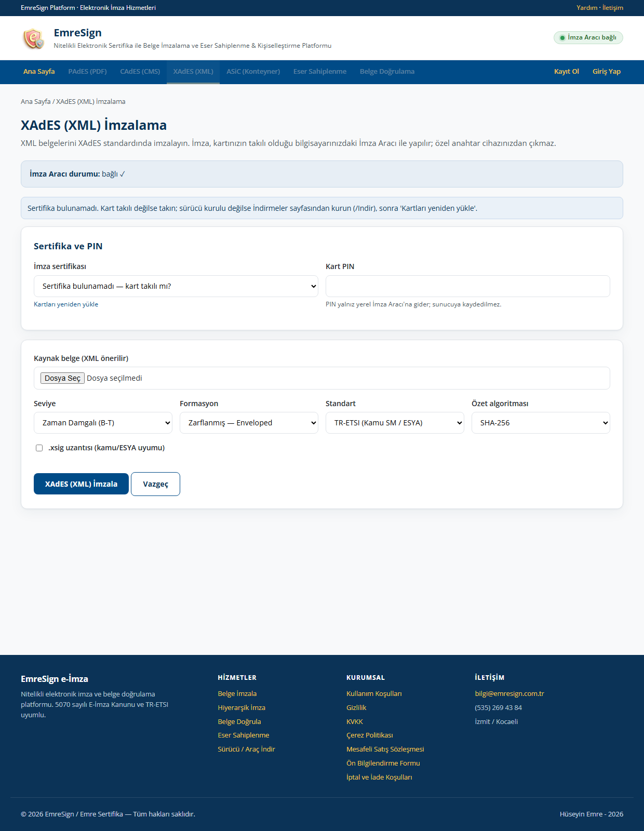The width and height of the screenshot is (644, 831).
Task: Open the ASiC (Konteyner) tab
Action: (253, 72)
